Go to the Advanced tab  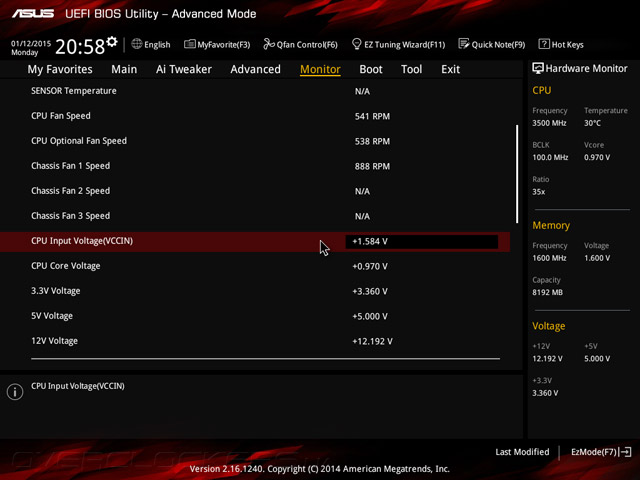(x=256, y=69)
